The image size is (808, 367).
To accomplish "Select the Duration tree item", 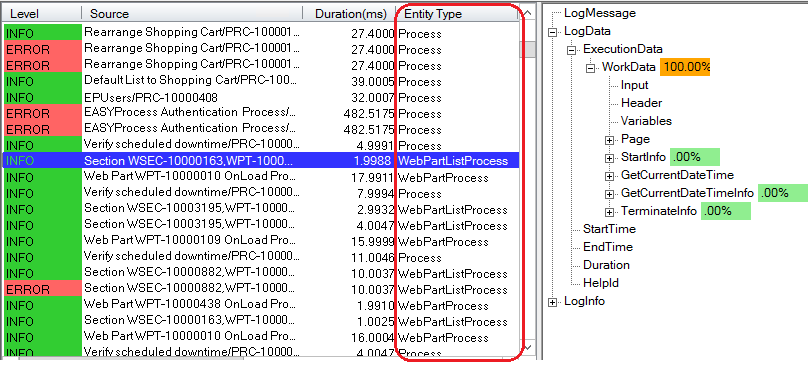I will (x=606, y=265).
